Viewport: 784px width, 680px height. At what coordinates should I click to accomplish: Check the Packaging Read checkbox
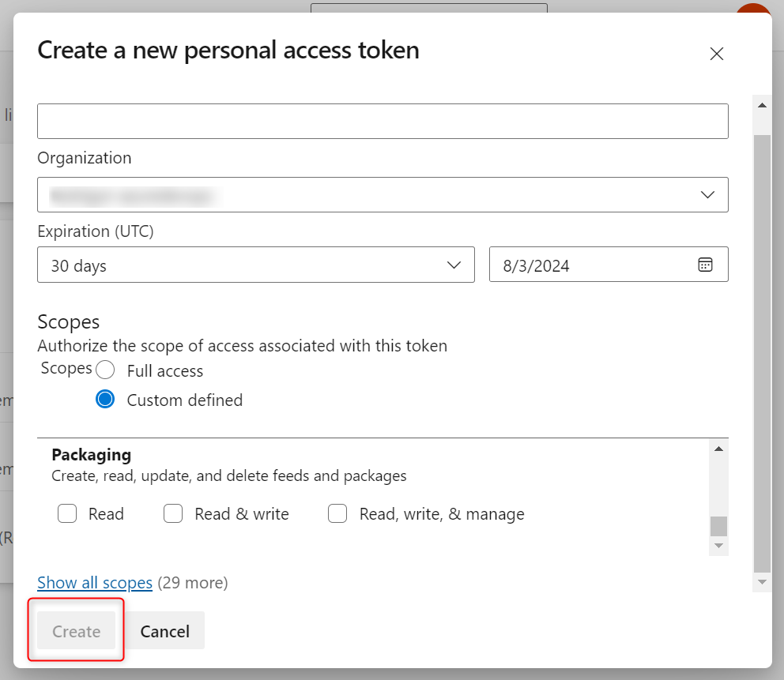tap(67, 514)
